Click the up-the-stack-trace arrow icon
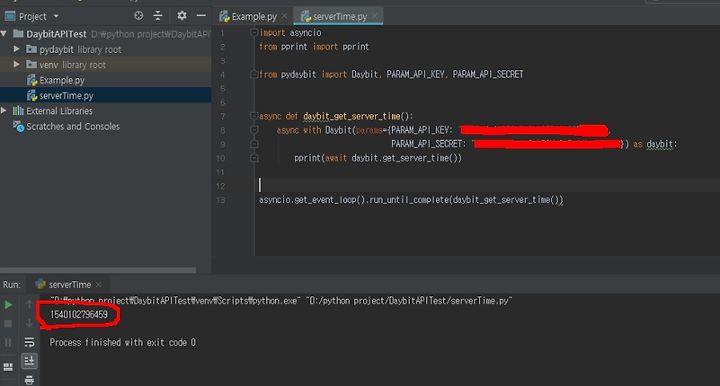The image size is (720, 386). (29, 304)
